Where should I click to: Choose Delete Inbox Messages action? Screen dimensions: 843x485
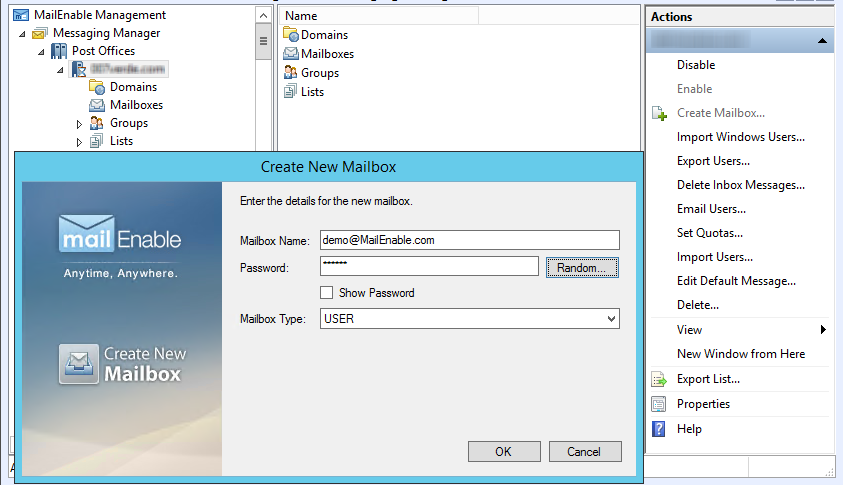click(x=741, y=185)
